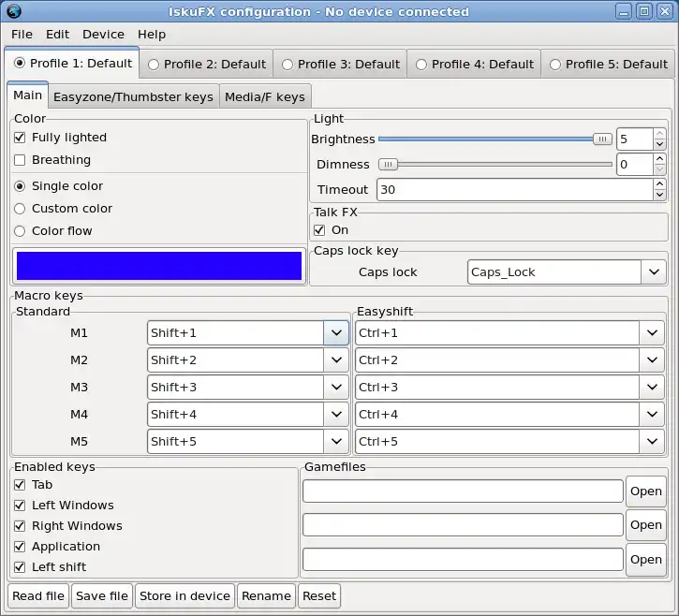Click the Dimness slider handle
Image resolution: width=679 pixels, height=616 pixels.
(388, 165)
